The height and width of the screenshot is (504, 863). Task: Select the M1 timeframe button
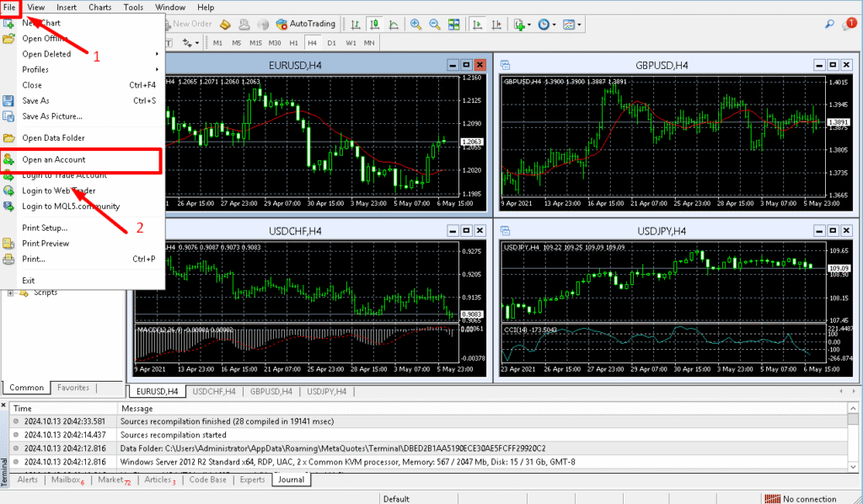(218, 42)
